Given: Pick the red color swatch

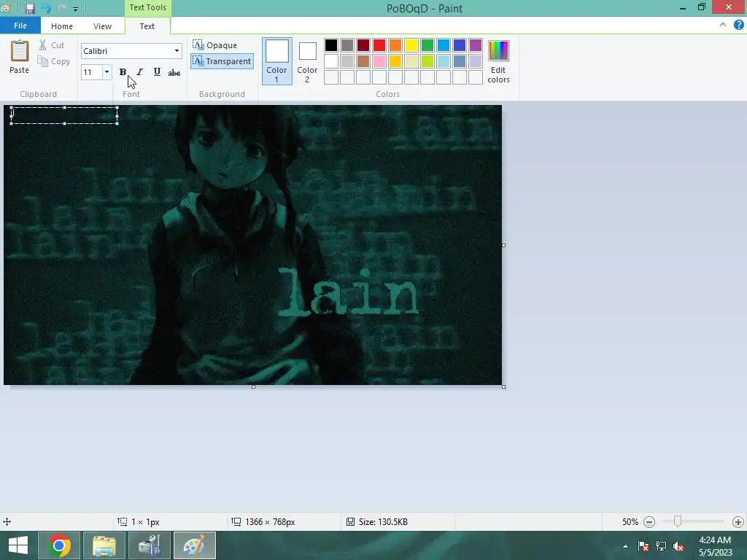Looking at the screenshot, I should pos(379,45).
